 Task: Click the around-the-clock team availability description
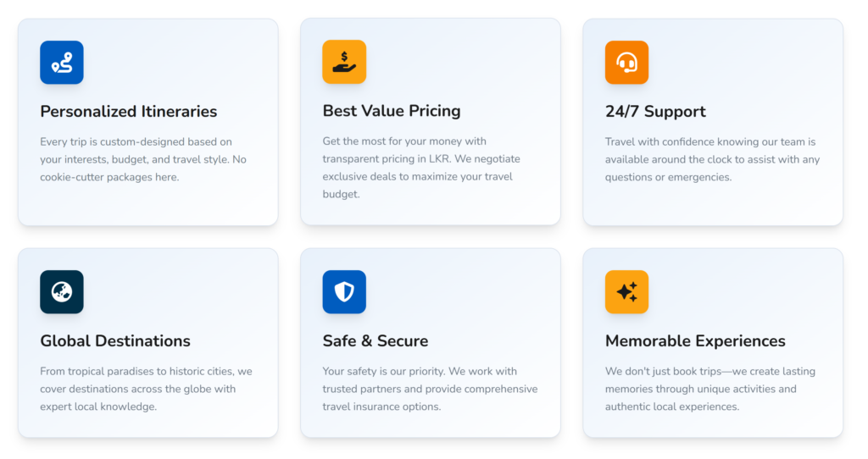[712, 159]
